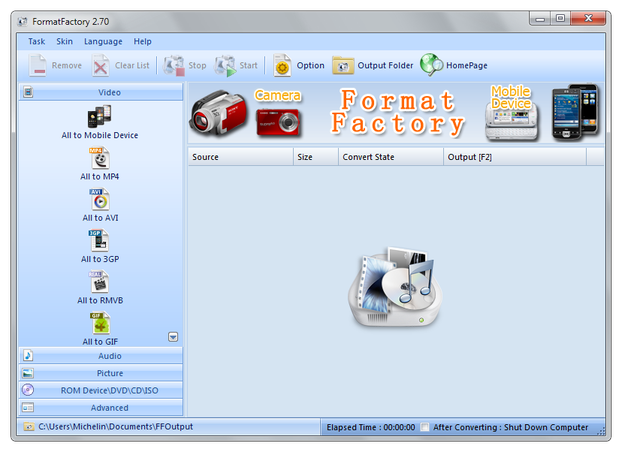Click the Format Factory banner title
Viewport: 625px width, 455px height.
(397, 112)
